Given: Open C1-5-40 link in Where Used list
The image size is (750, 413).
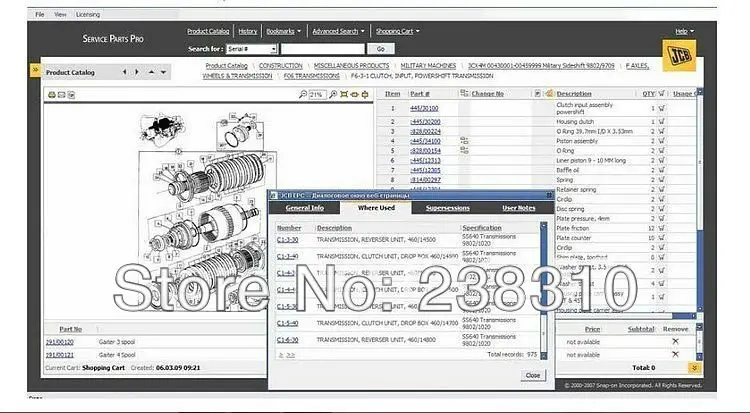Looking at the screenshot, I should pos(287,323).
